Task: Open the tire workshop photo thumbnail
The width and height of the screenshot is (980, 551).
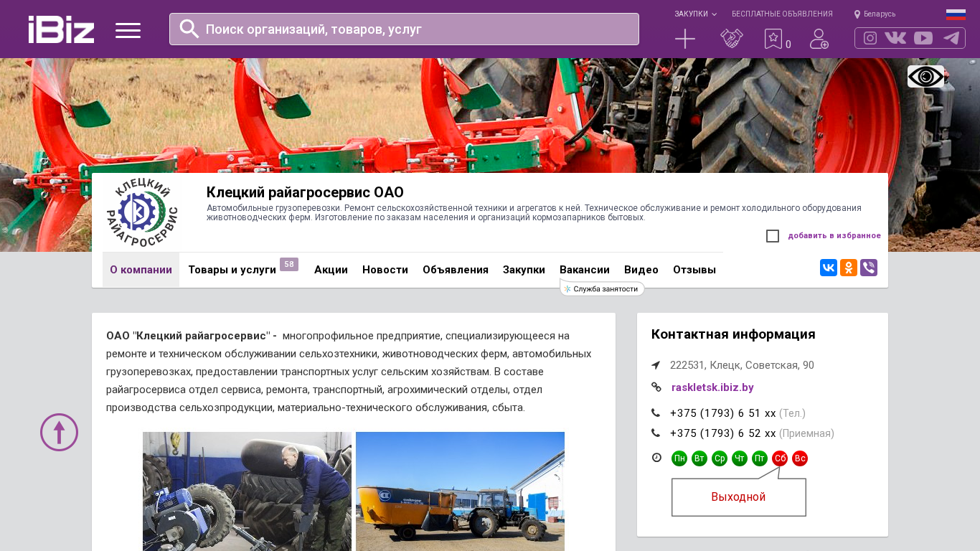Action: (x=247, y=491)
